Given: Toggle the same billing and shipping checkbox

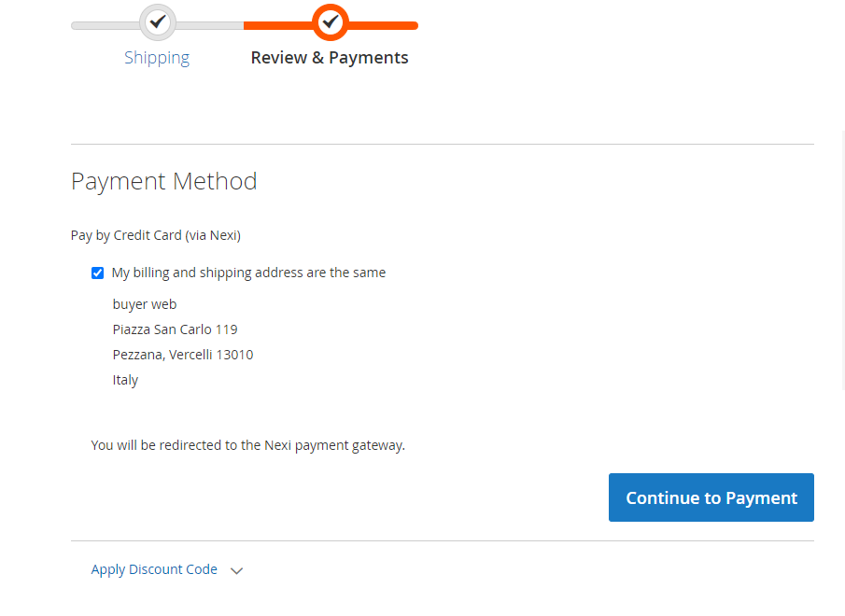Looking at the screenshot, I should (x=97, y=273).
